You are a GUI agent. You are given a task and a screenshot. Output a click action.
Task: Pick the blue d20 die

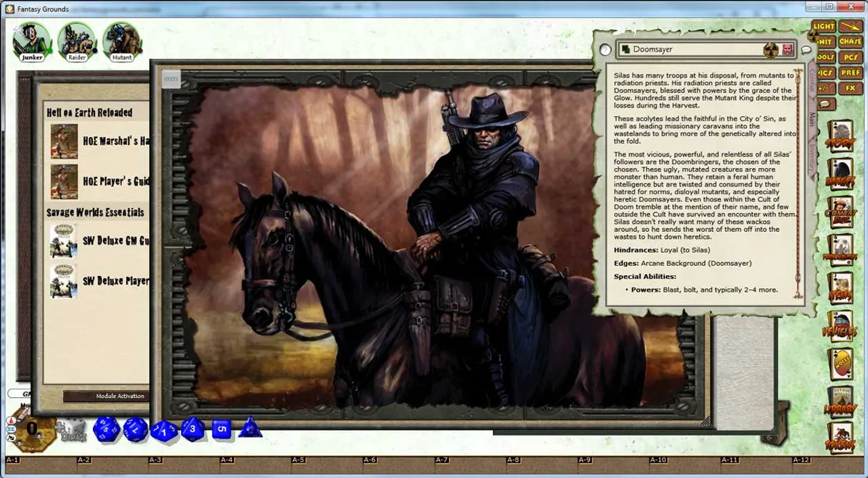(106, 429)
